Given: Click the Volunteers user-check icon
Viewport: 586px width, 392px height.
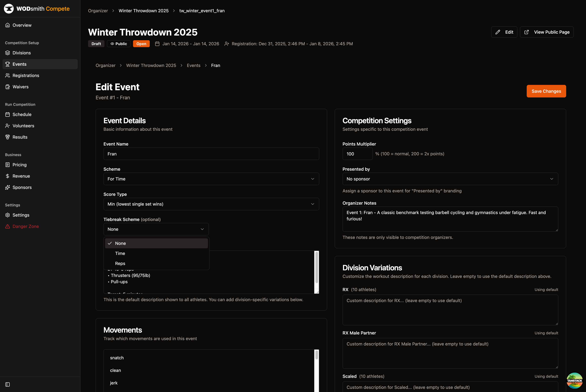Looking at the screenshot, I should (x=8, y=126).
